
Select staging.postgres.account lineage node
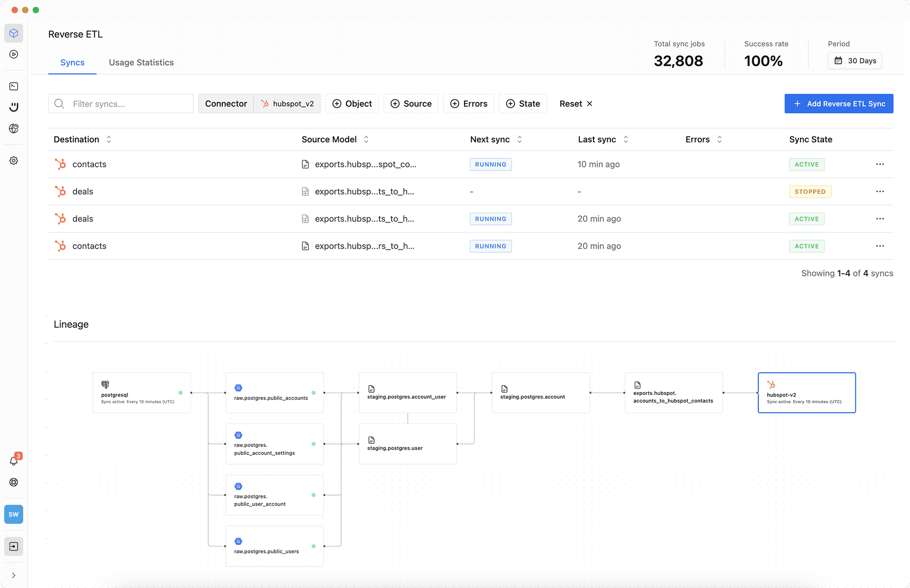click(541, 393)
